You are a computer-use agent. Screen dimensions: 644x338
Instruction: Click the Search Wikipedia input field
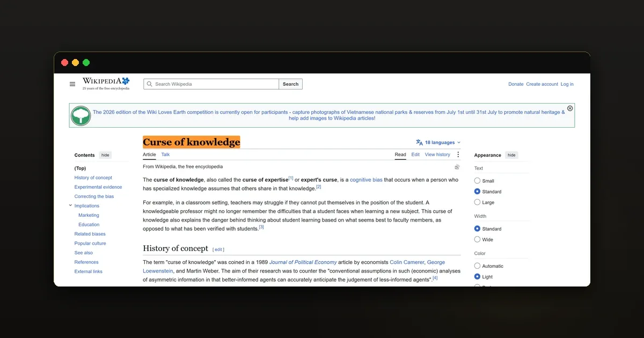click(211, 84)
